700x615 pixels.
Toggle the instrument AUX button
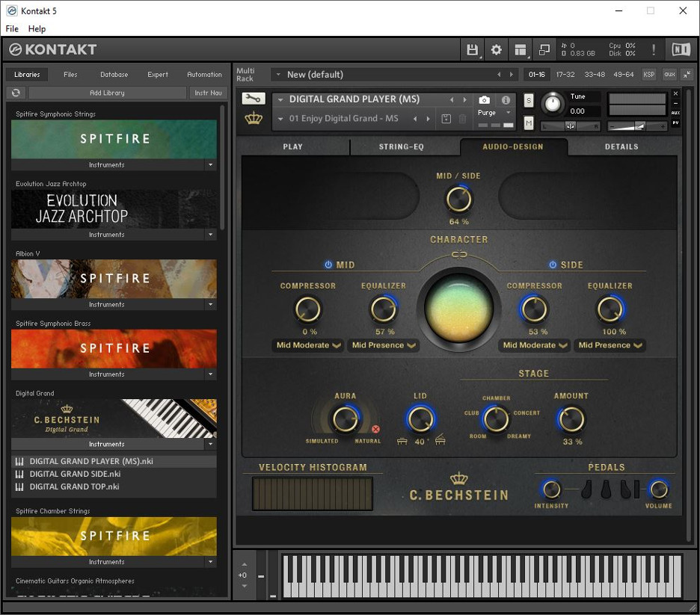(675, 113)
